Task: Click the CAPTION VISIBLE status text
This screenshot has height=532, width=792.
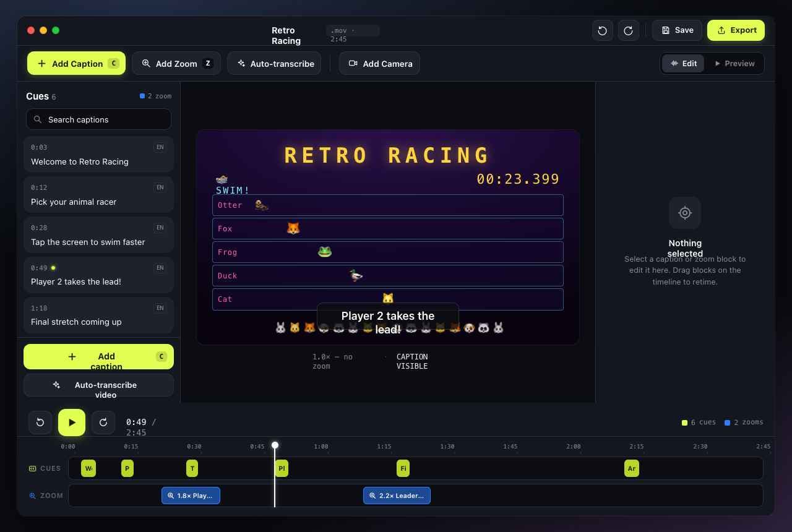Action: [x=412, y=361]
